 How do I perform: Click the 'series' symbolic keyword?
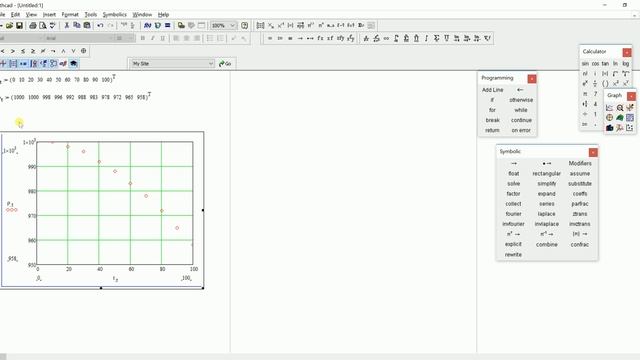click(547, 204)
